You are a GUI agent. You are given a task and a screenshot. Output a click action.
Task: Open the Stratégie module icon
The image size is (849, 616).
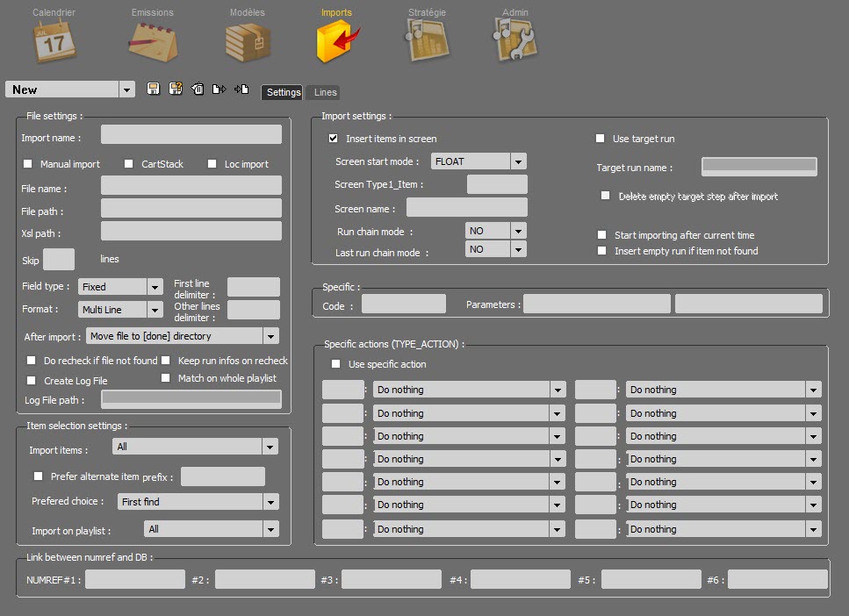point(427,42)
